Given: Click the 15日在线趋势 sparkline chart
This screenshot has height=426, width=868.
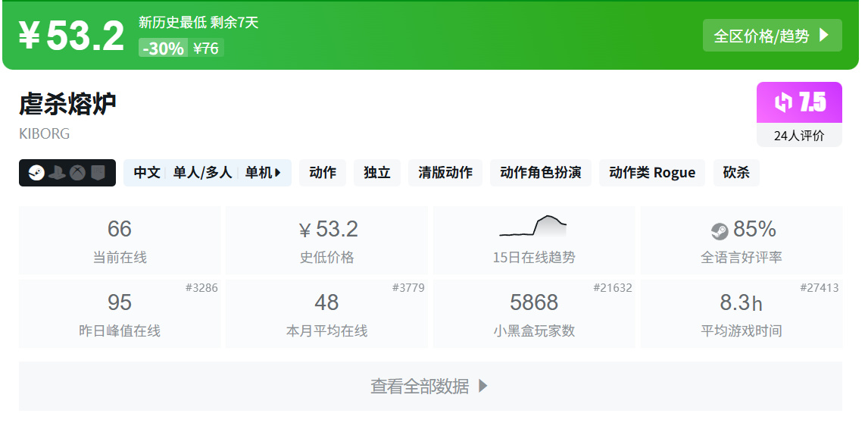Looking at the screenshot, I should tap(533, 226).
